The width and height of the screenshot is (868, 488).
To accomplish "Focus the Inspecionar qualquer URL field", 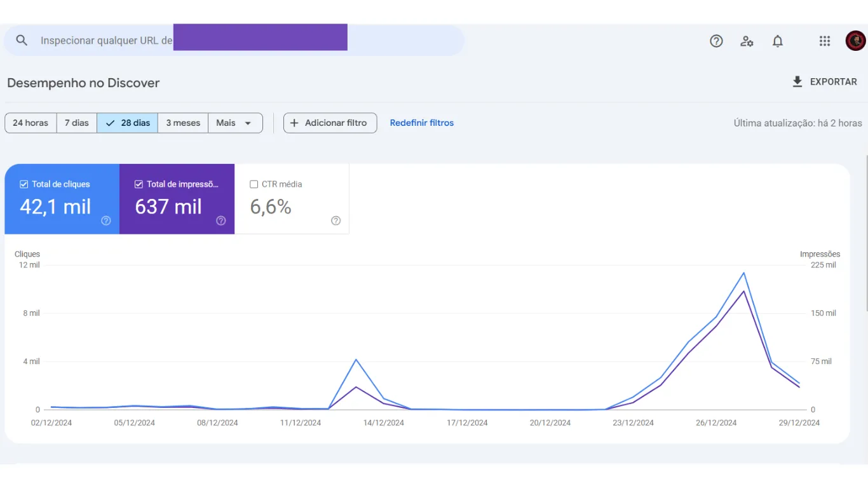I will pyautogui.click(x=234, y=41).
